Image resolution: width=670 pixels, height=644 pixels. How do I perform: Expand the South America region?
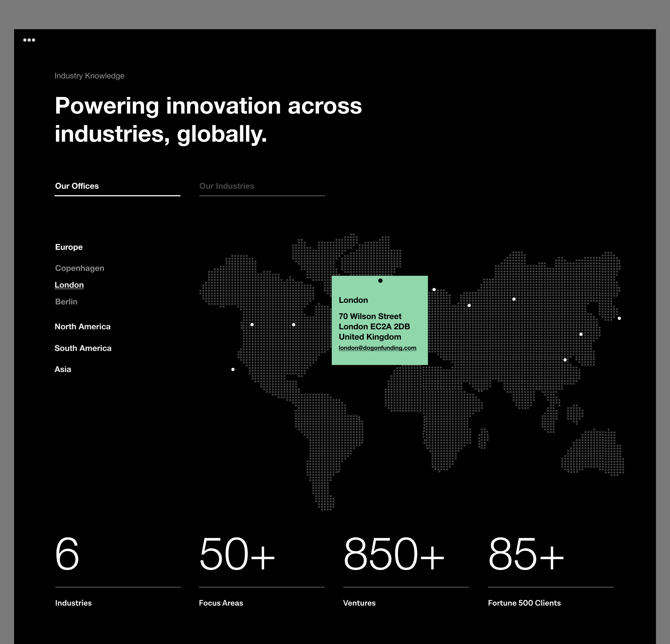click(x=83, y=348)
